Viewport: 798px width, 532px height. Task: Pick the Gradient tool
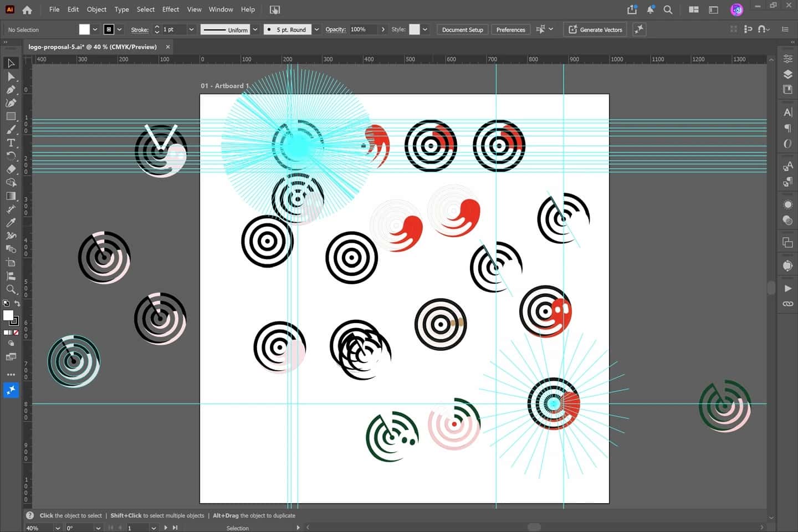[11, 196]
